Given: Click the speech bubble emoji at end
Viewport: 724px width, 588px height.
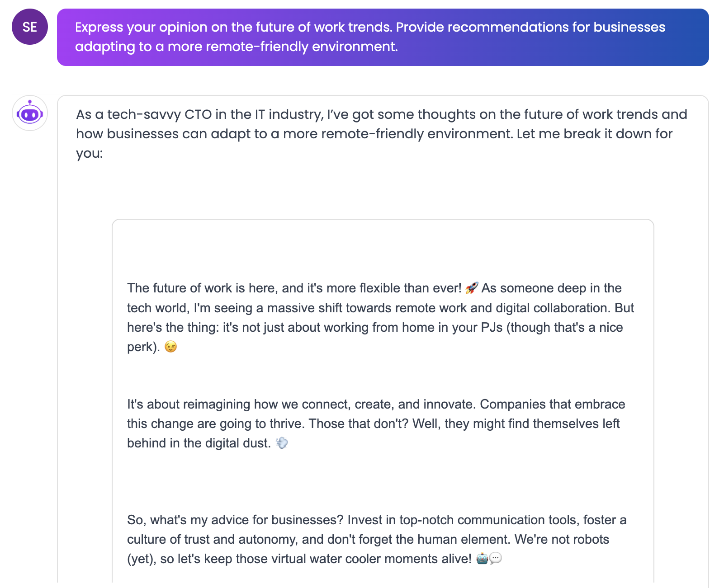Looking at the screenshot, I should [496, 559].
